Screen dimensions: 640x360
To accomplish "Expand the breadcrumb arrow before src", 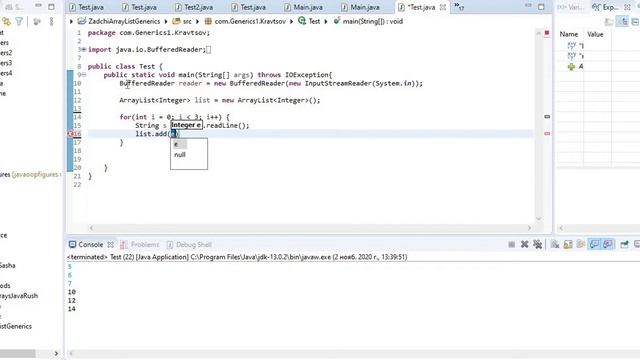I will click(x=166, y=22).
